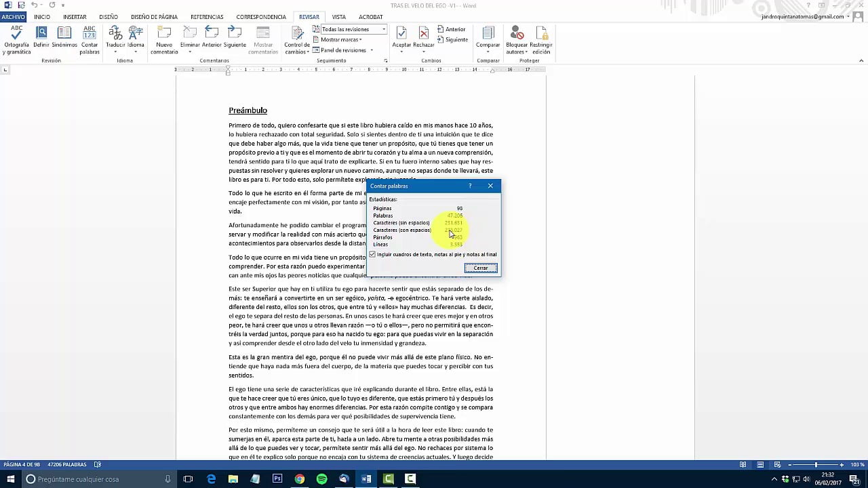Switch to the INSERTAR tab
Screen dimensions: 868x488
(75, 17)
